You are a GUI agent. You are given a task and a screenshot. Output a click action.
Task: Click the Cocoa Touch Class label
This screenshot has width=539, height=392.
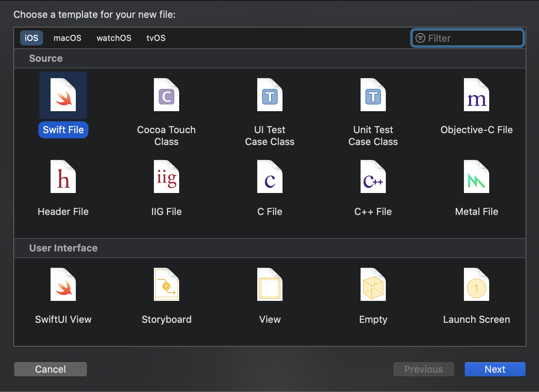[167, 136]
